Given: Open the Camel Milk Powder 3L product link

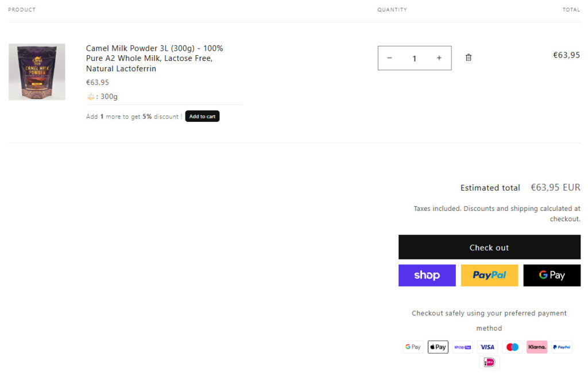Looking at the screenshot, I should [154, 58].
